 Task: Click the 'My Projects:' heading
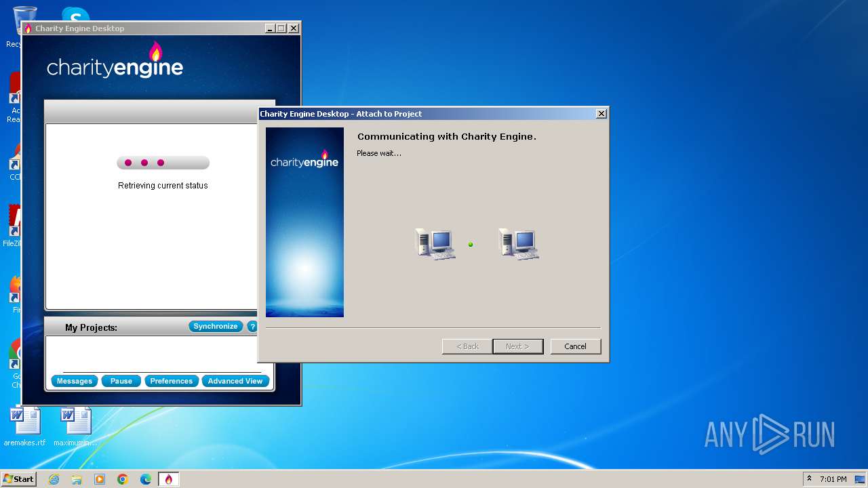(91, 327)
